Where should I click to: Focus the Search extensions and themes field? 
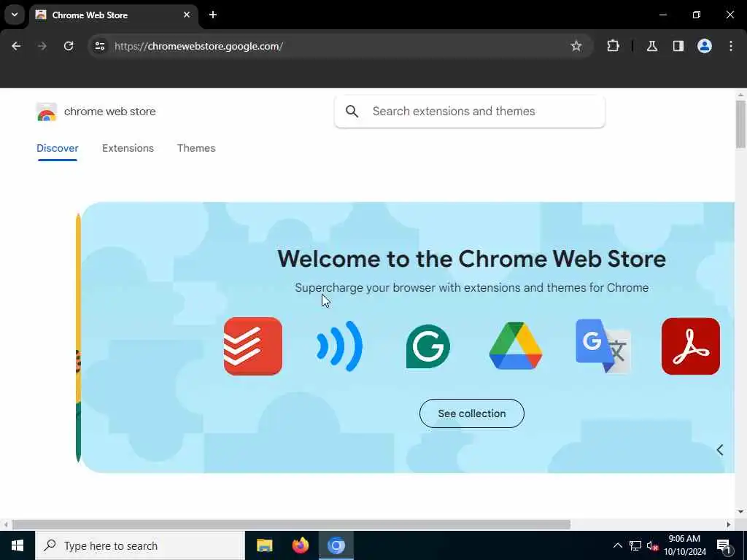tap(470, 112)
